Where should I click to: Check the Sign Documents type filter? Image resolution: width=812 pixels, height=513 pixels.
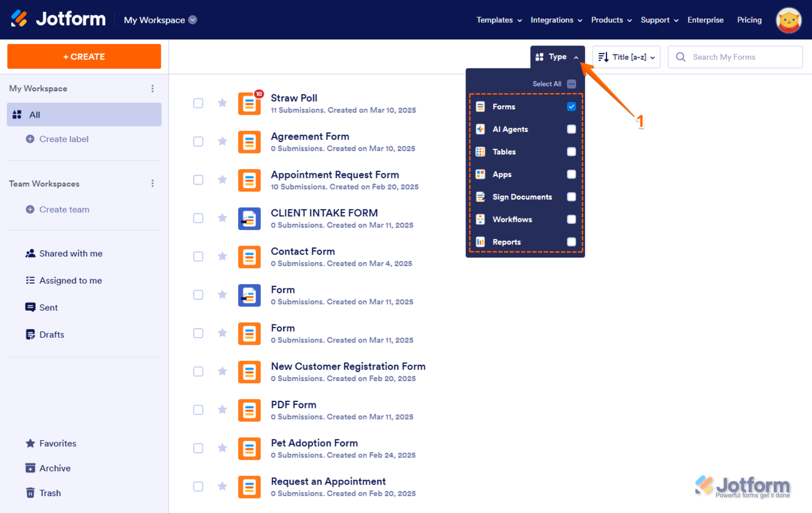(571, 197)
